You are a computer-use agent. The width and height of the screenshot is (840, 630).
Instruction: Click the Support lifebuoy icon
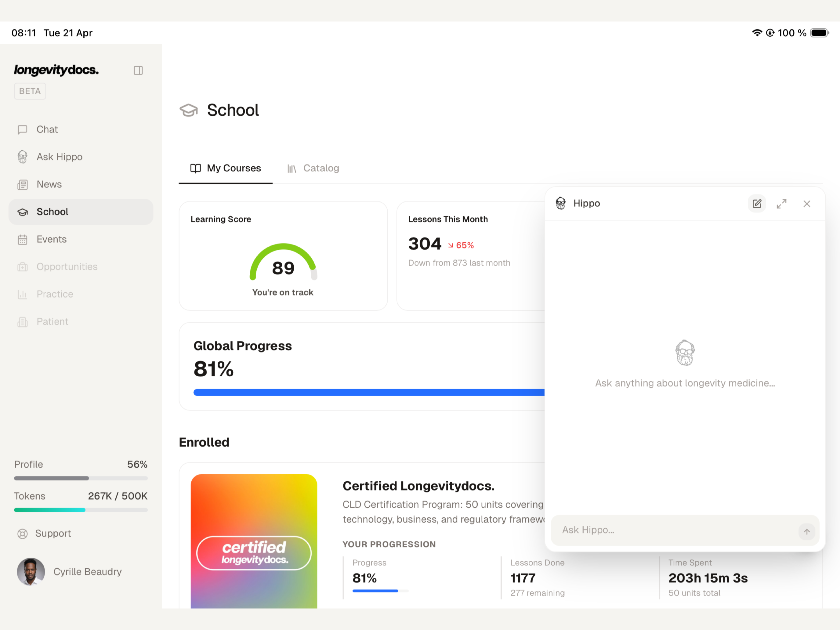[22, 534]
